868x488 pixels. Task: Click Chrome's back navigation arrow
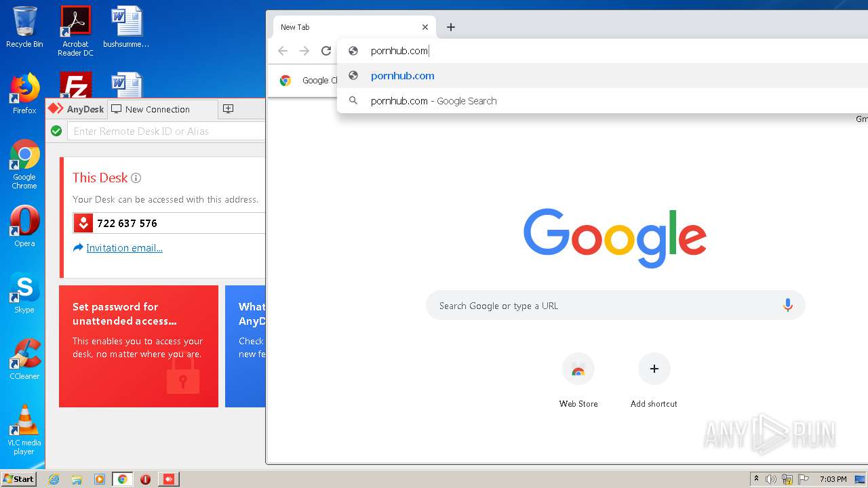pyautogui.click(x=283, y=51)
